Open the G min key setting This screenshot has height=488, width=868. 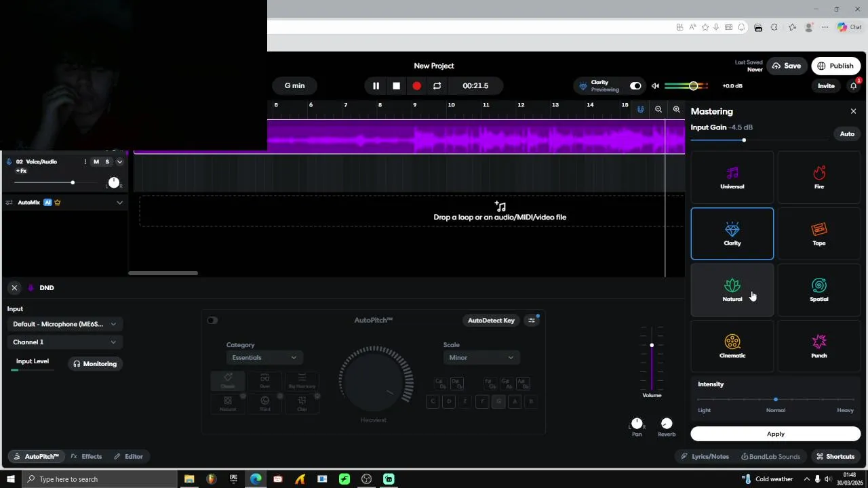294,86
